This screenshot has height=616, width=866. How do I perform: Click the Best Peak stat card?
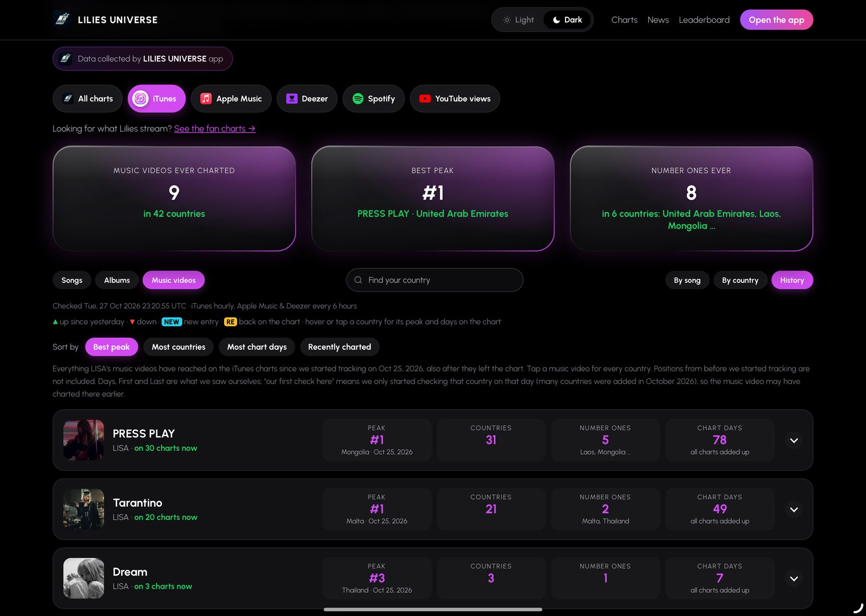coord(432,199)
